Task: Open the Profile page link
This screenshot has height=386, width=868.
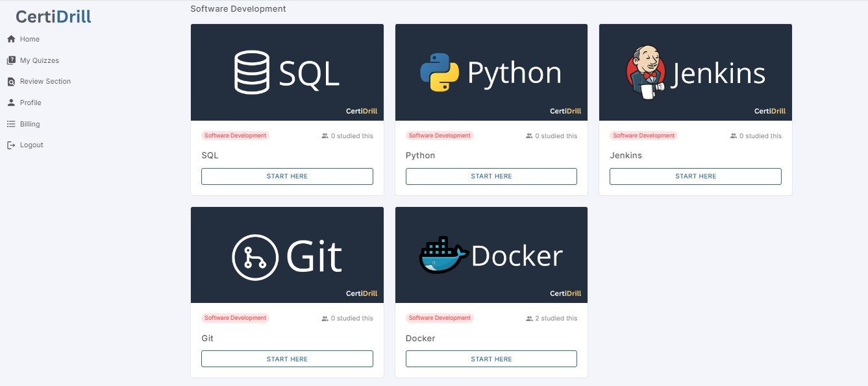Action: (31, 103)
